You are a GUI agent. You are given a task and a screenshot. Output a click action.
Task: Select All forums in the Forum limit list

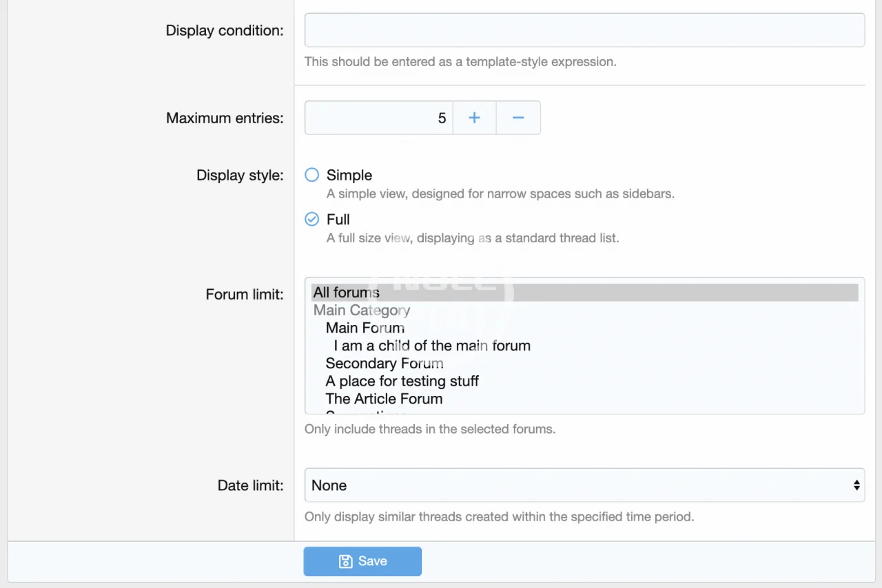click(346, 293)
